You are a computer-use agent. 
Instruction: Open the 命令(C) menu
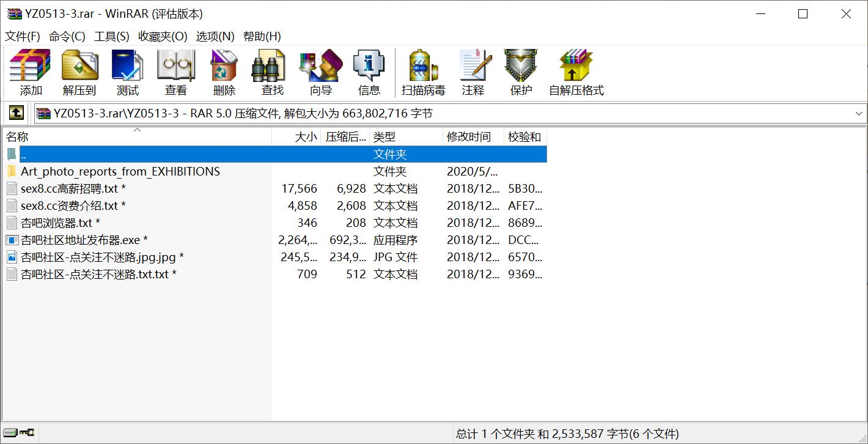click(67, 36)
